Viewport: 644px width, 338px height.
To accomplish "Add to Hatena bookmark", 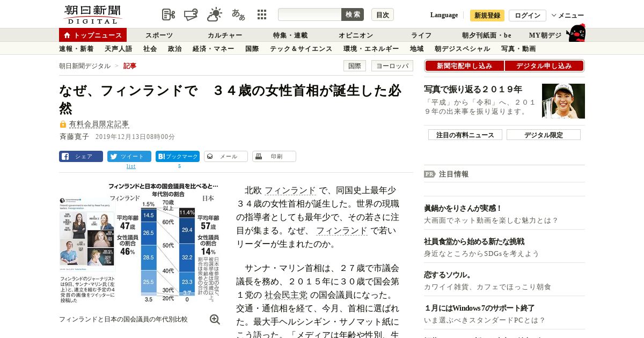I will pos(178,157).
